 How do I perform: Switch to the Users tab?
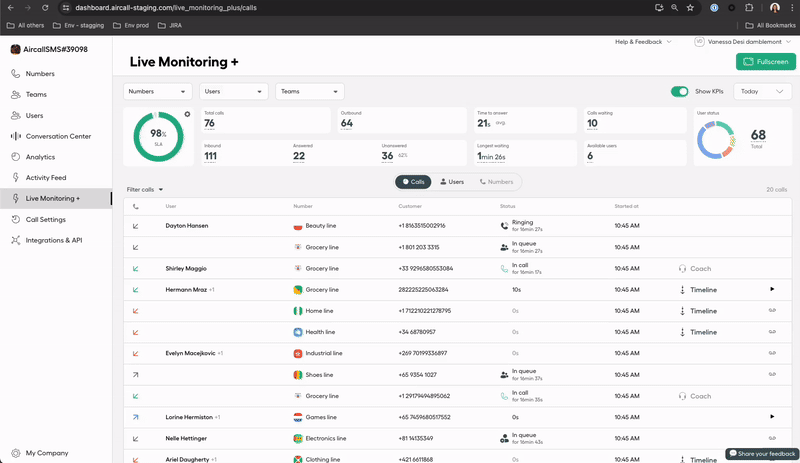(452, 182)
